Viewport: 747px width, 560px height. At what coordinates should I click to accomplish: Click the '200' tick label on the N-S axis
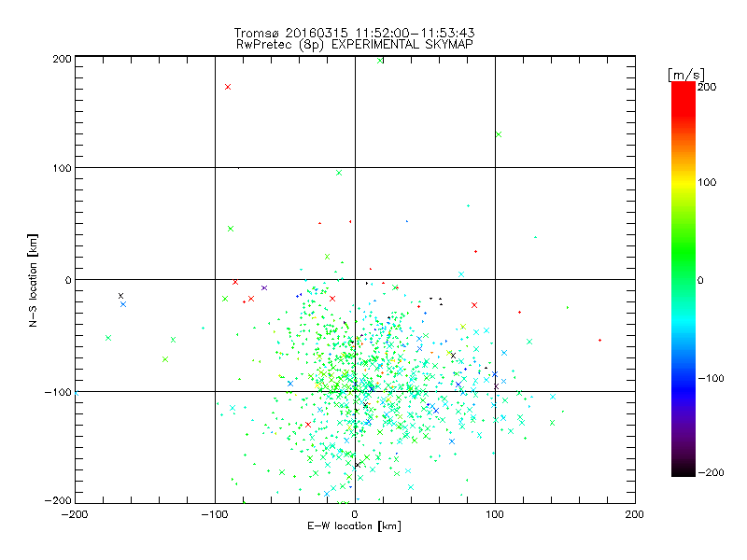62,59
